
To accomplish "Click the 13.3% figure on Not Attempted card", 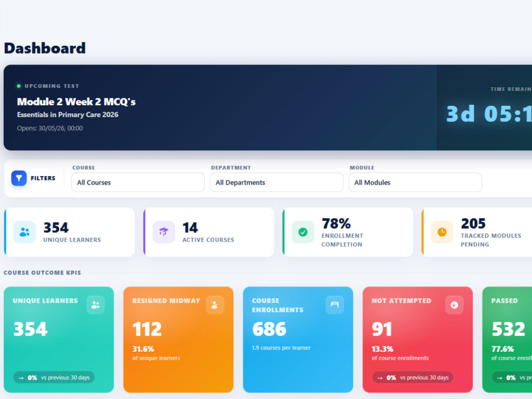I will [383, 349].
